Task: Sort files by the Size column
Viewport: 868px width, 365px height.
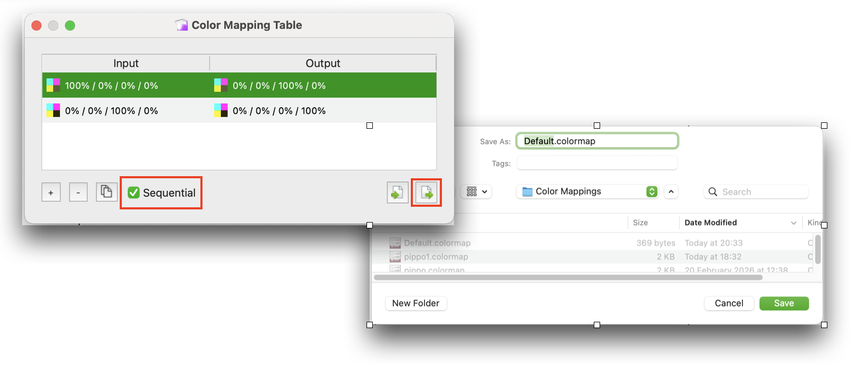Action: 640,223
